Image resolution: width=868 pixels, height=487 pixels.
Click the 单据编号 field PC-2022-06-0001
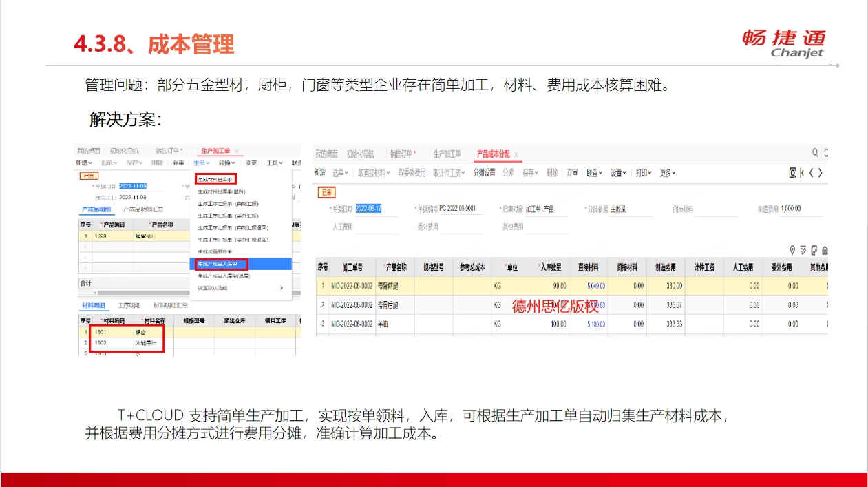[462, 209]
